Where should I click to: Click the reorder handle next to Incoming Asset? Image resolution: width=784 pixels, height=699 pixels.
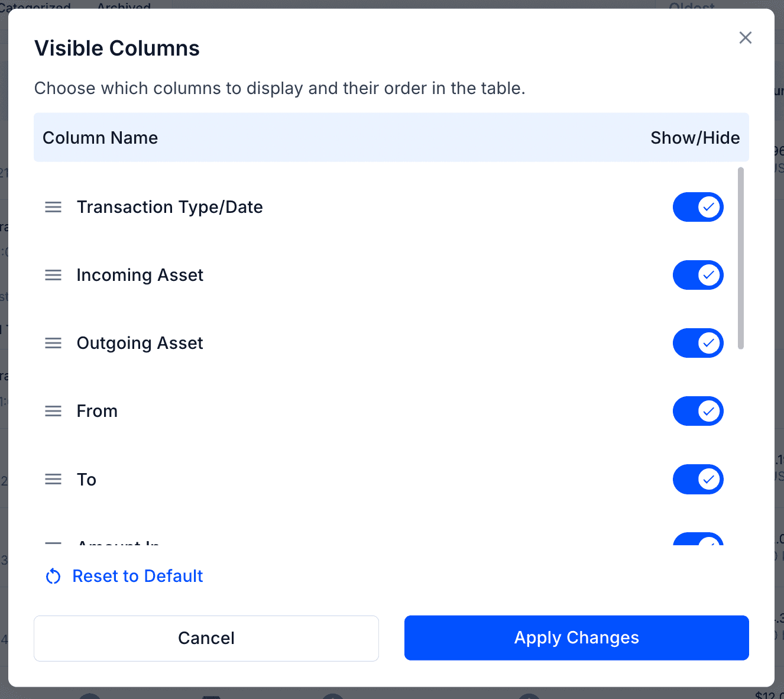pyautogui.click(x=53, y=275)
